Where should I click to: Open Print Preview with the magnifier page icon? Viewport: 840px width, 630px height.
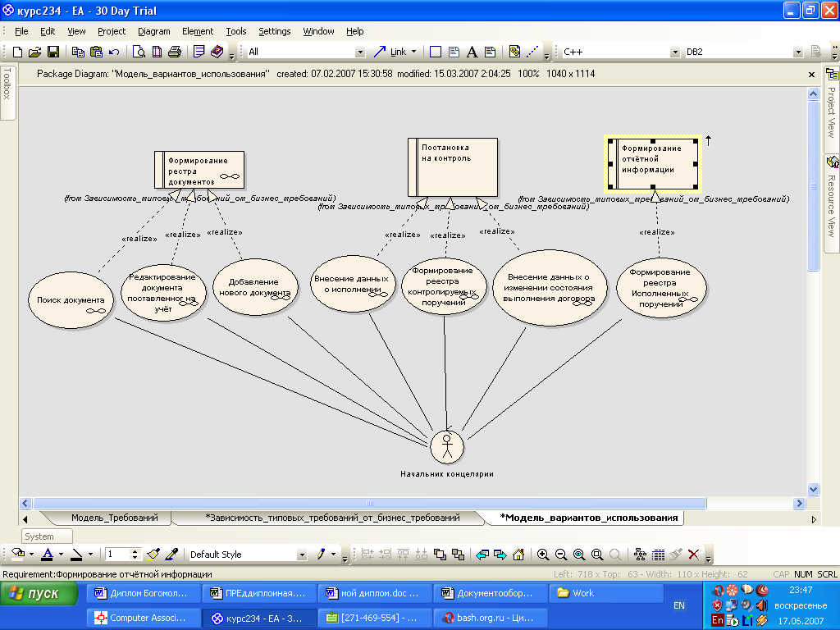tap(139, 52)
